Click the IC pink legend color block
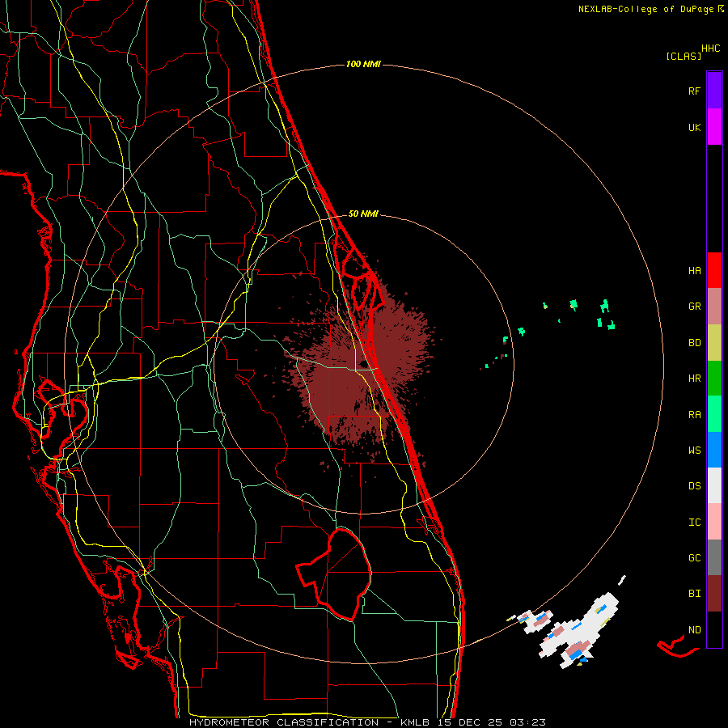The height and width of the screenshot is (728, 728). point(714,522)
